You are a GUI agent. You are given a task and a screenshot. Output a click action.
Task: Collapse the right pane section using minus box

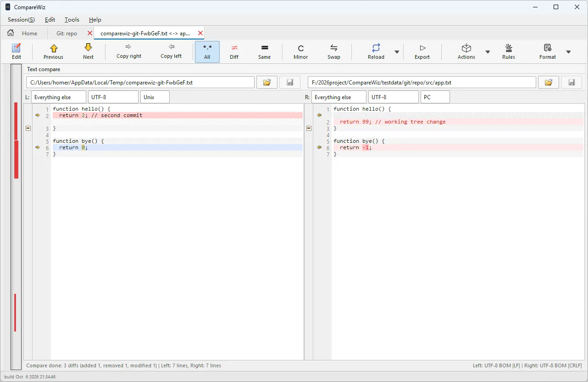pos(309,129)
